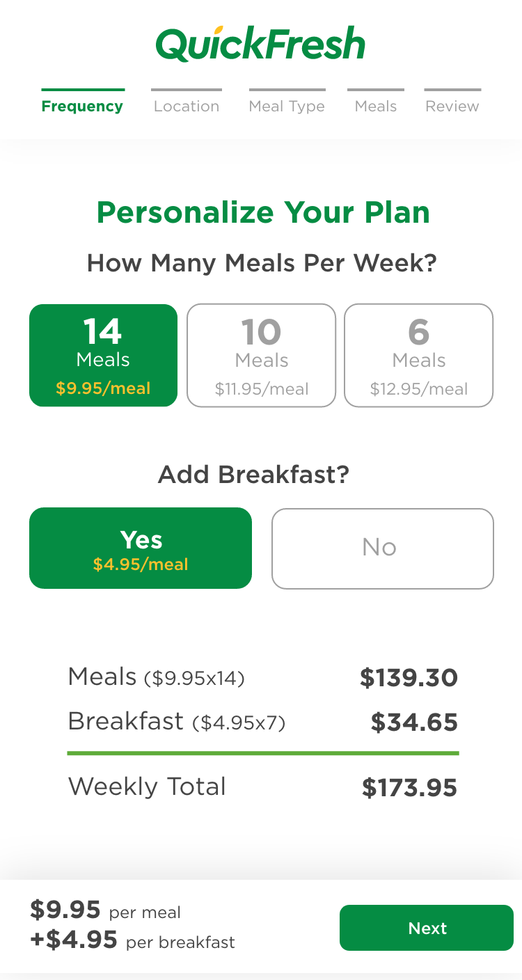Pick the 6 Meals plan option
522x980 pixels.
click(418, 355)
